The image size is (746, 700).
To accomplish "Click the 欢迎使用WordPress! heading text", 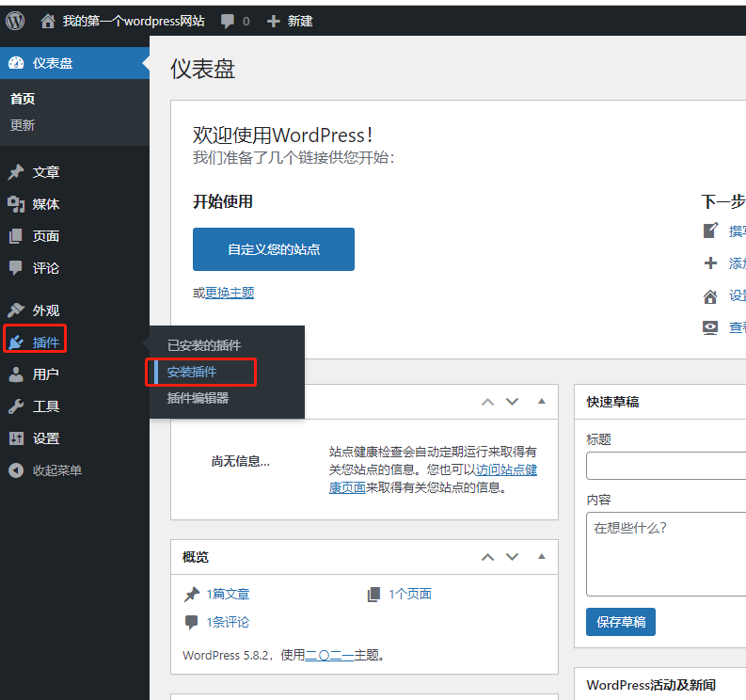I will pos(282,135).
